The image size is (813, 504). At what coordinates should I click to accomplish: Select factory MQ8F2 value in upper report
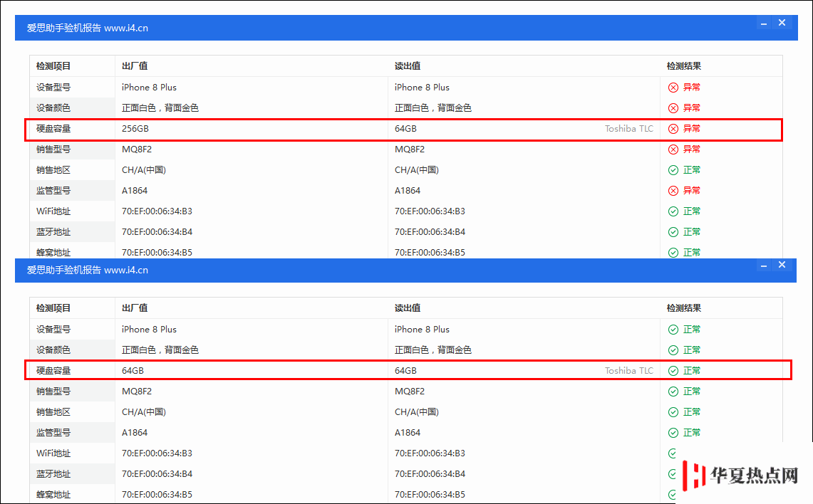coord(137,149)
